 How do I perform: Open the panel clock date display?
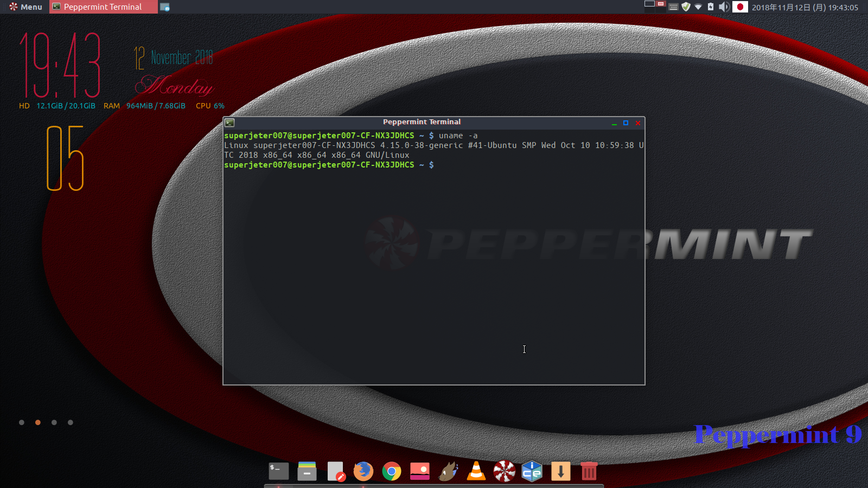point(805,8)
